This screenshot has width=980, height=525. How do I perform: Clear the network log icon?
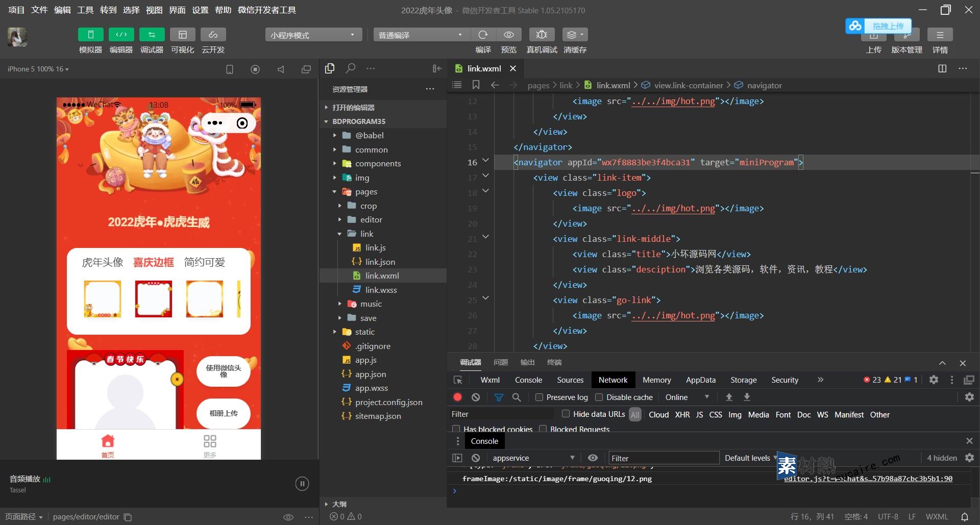(x=476, y=397)
